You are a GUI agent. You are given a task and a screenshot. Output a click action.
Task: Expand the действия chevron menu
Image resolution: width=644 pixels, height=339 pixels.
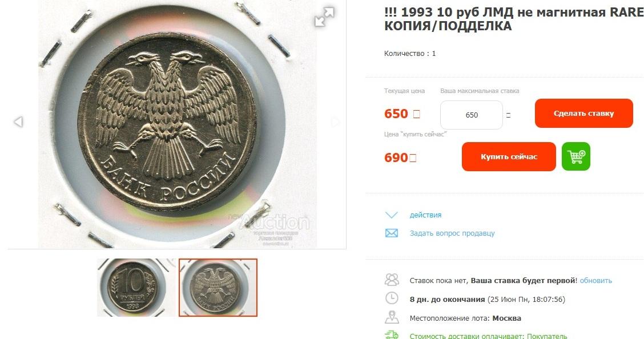click(392, 215)
